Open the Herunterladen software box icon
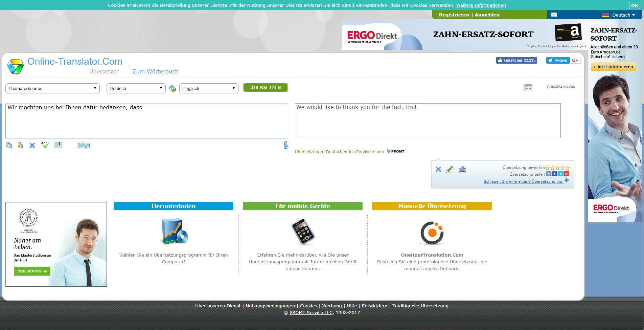 point(174,232)
